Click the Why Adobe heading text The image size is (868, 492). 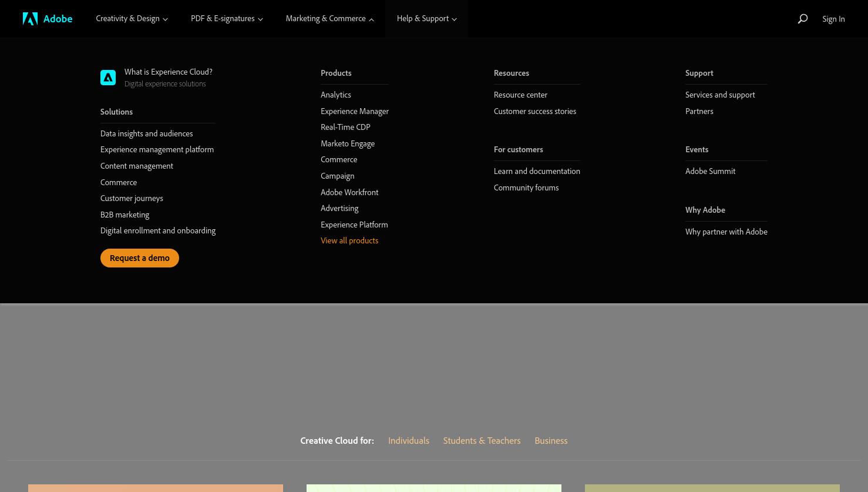[705, 210]
